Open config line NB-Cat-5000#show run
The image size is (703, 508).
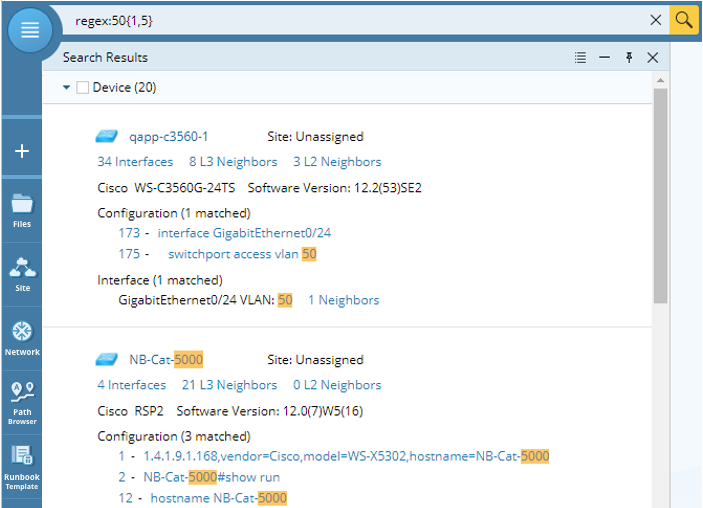point(212,477)
